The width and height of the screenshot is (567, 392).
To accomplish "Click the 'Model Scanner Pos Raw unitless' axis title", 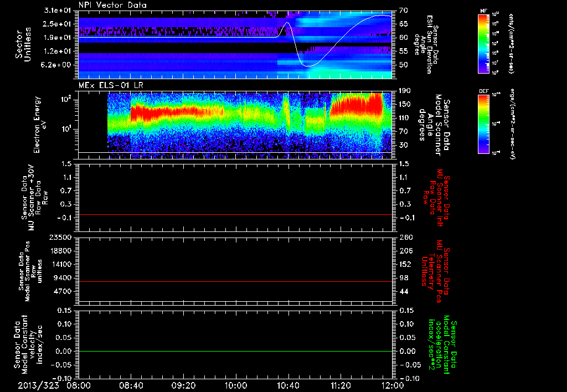I will pos(30,271).
